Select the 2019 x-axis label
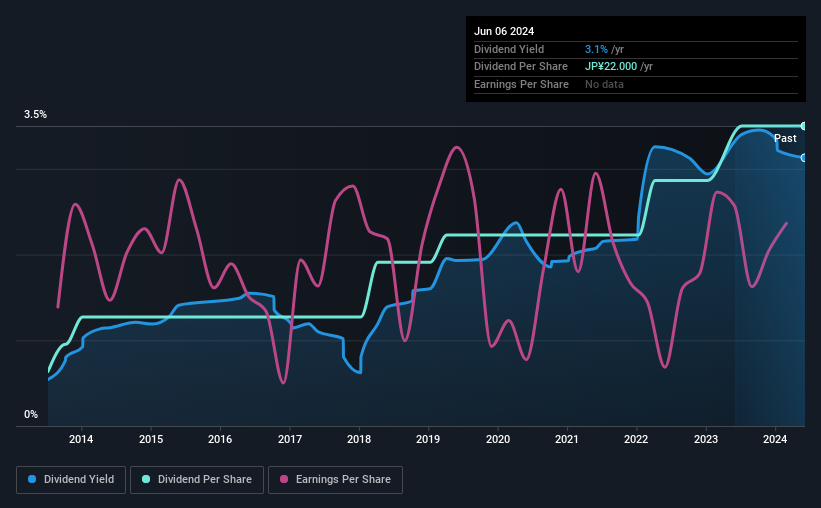The width and height of the screenshot is (821, 508). click(428, 439)
